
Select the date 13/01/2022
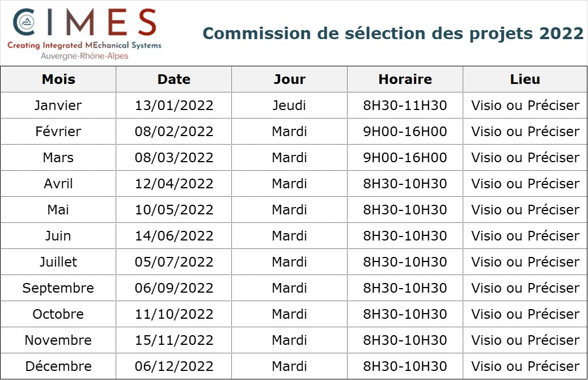pyautogui.click(x=174, y=105)
